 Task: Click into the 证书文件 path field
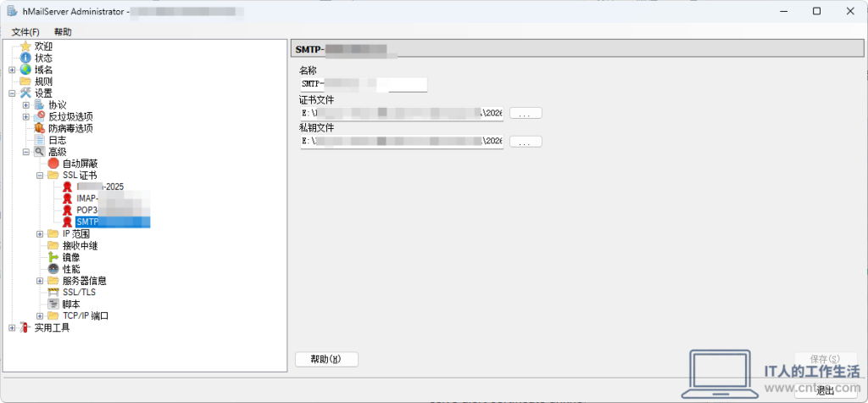402,113
